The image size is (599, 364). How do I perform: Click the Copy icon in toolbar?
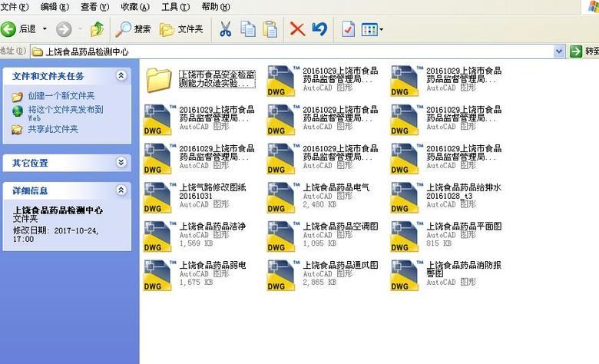tap(248, 29)
